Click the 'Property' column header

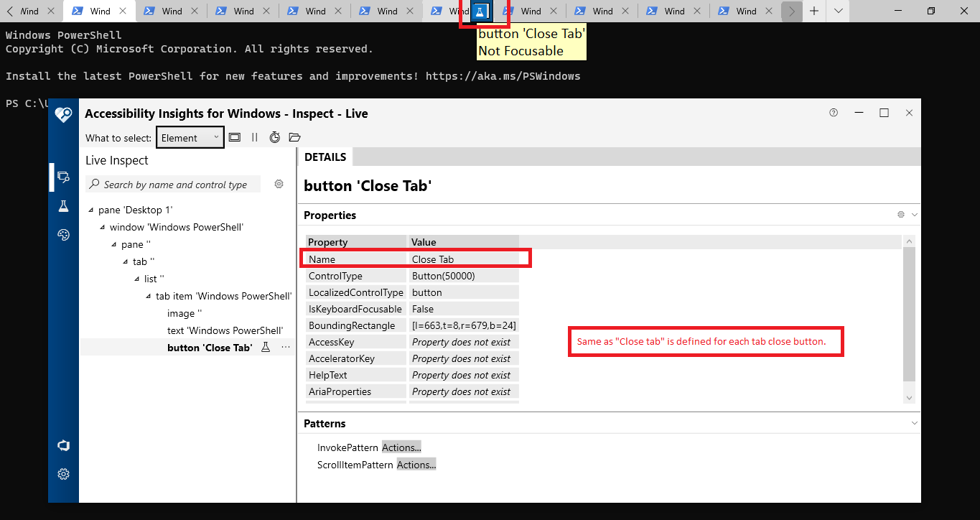coord(356,242)
